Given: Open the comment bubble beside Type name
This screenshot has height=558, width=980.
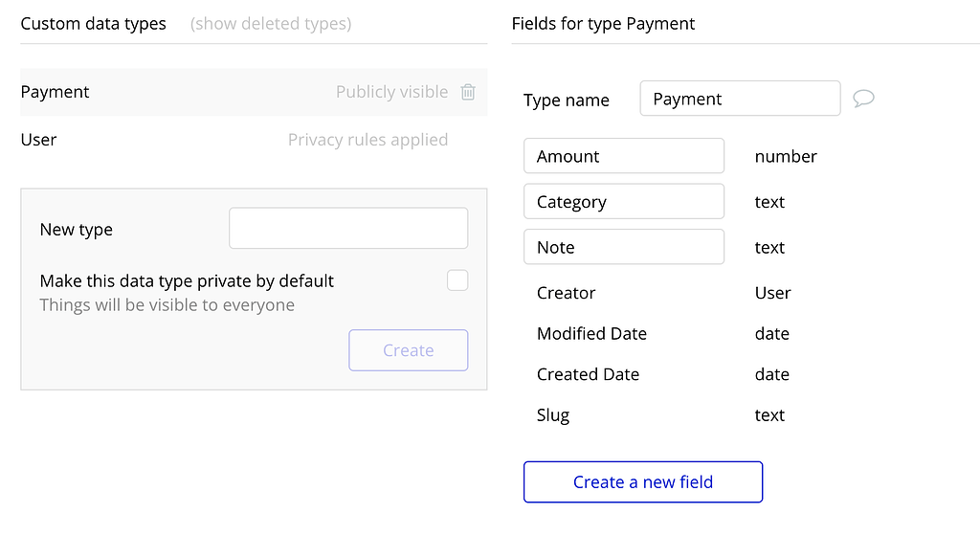Looking at the screenshot, I should tap(863, 99).
